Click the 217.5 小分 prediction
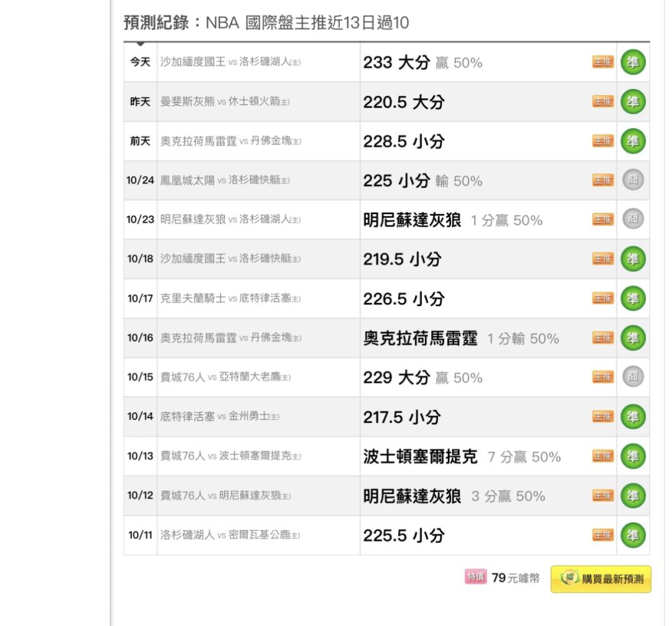The height and width of the screenshot is (626, 672). 402,417
